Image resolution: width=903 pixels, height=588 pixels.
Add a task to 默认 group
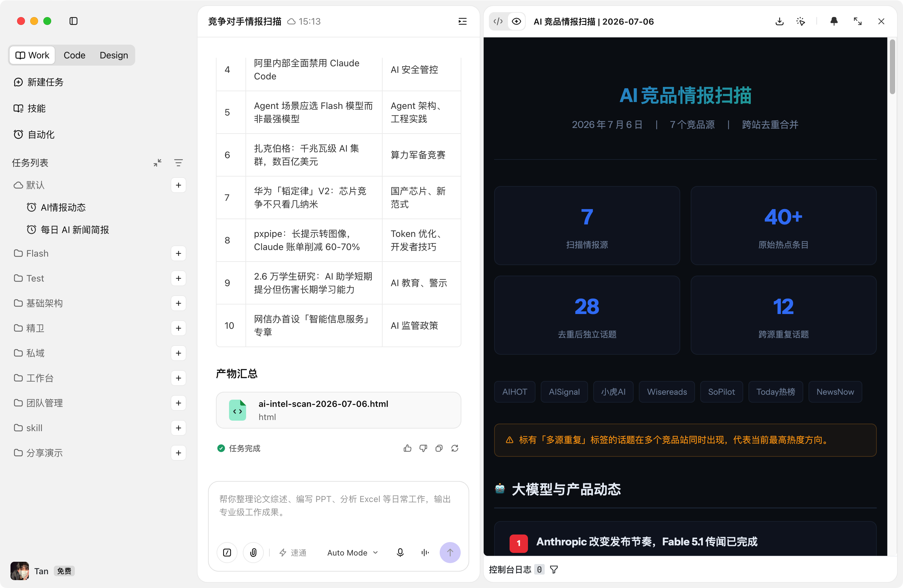178,185
